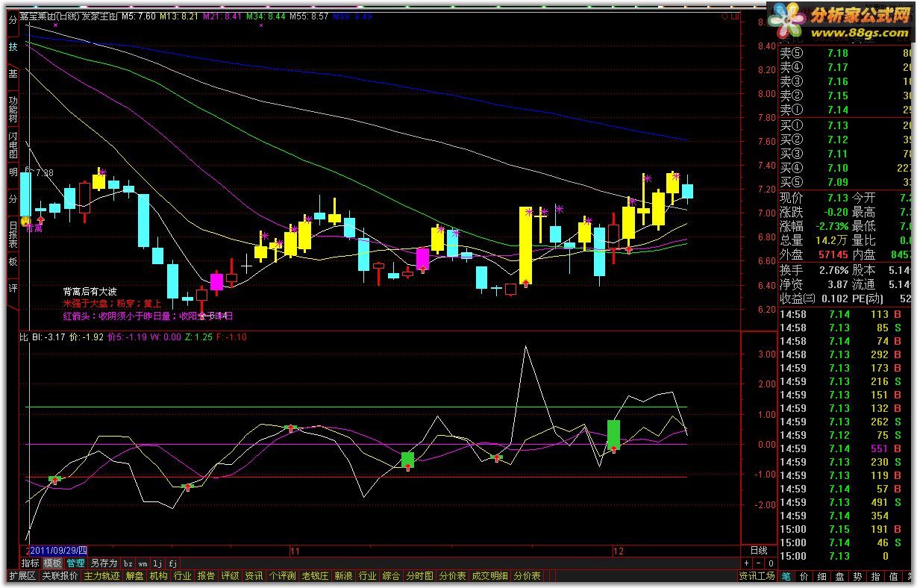Click the minus zoom button
The image size is (917, 588).
coord(759,563)
